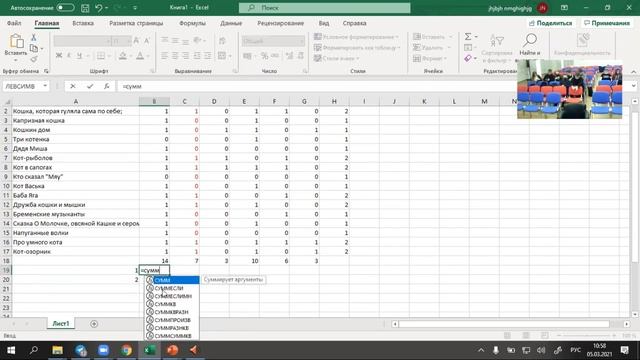Click the search box in the title bar
The width and height of the screenshot is (640, 360).
click(324, 8)
